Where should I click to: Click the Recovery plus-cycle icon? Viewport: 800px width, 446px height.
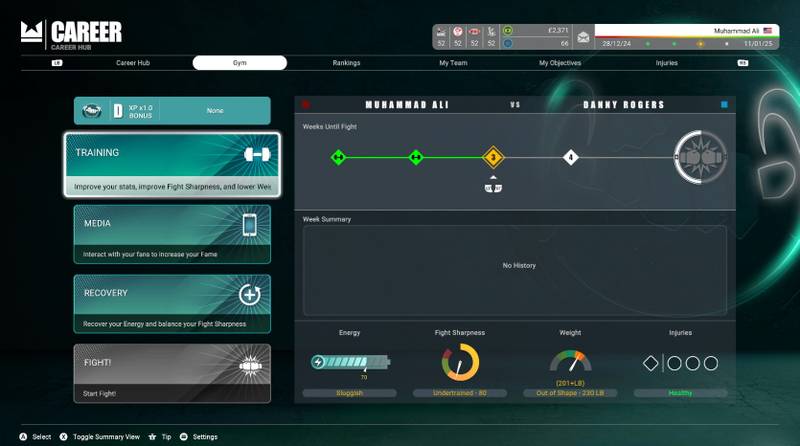249,294
